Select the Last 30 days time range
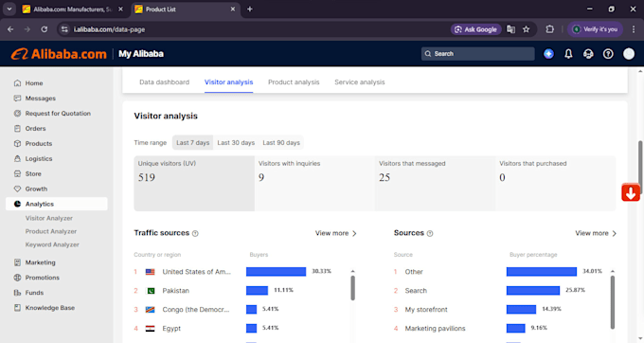Image resolution: width=644 pixels, height=343 pixels. click(236, 142)
